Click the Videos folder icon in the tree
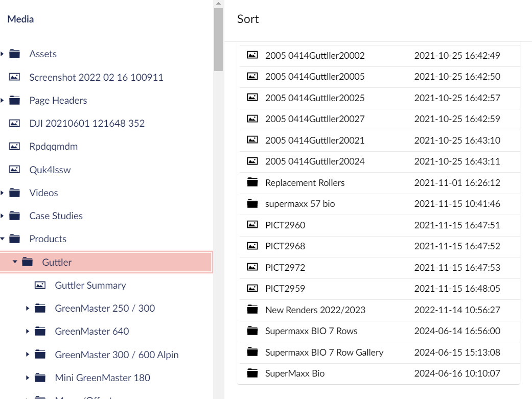 coord(15,193)
